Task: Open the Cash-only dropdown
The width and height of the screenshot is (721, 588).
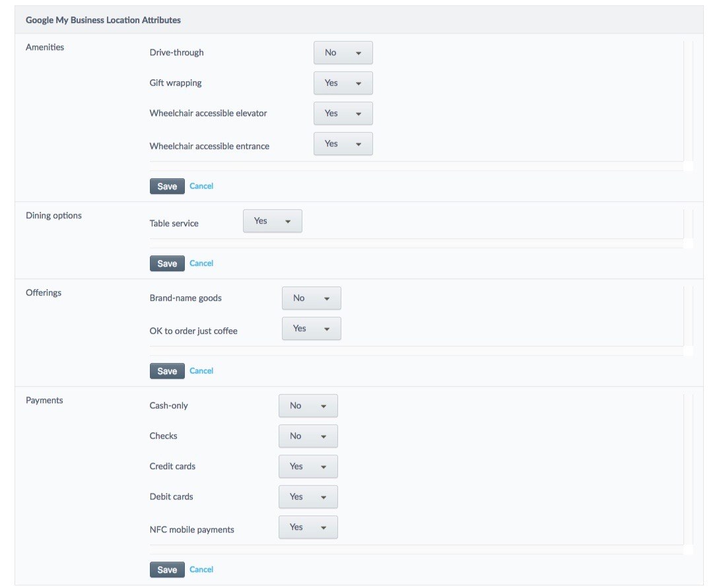Action: click(308, 406)
